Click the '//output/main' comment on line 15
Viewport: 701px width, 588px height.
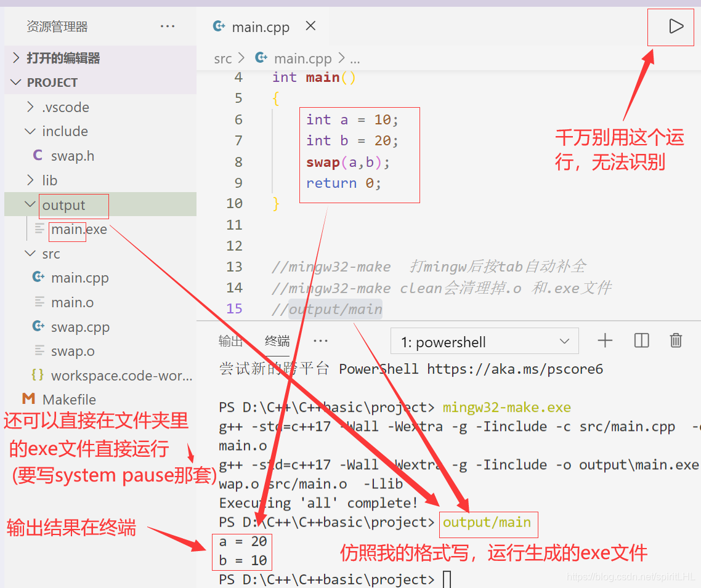[327, 309]
